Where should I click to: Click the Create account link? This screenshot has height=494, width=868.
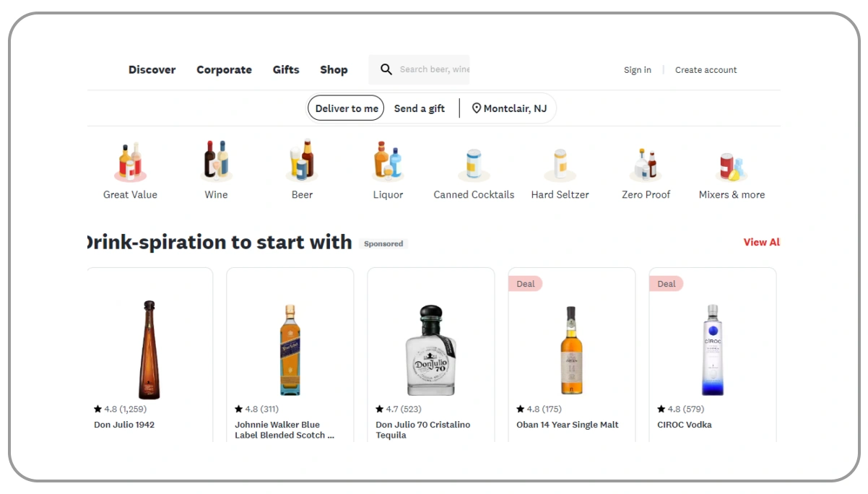[706, 70]
